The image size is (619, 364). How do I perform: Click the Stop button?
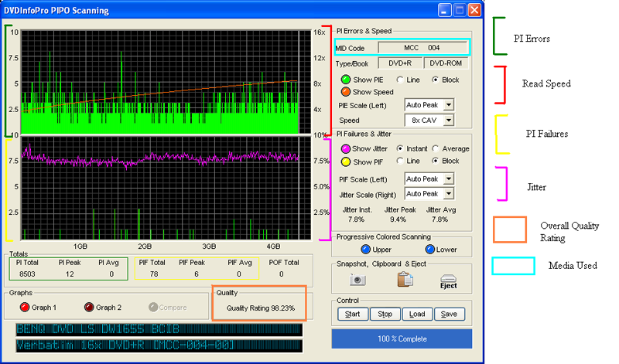pos(385,314)
